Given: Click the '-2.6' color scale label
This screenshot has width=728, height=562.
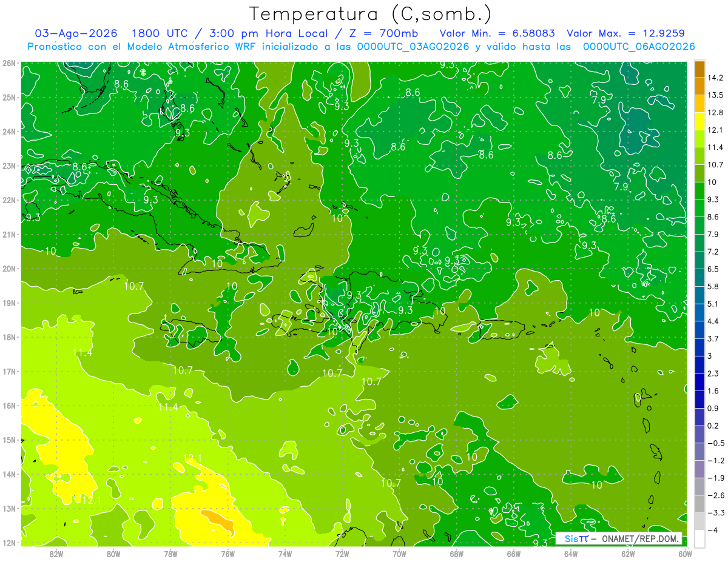Looking at the screenshot, I should 715,495.
